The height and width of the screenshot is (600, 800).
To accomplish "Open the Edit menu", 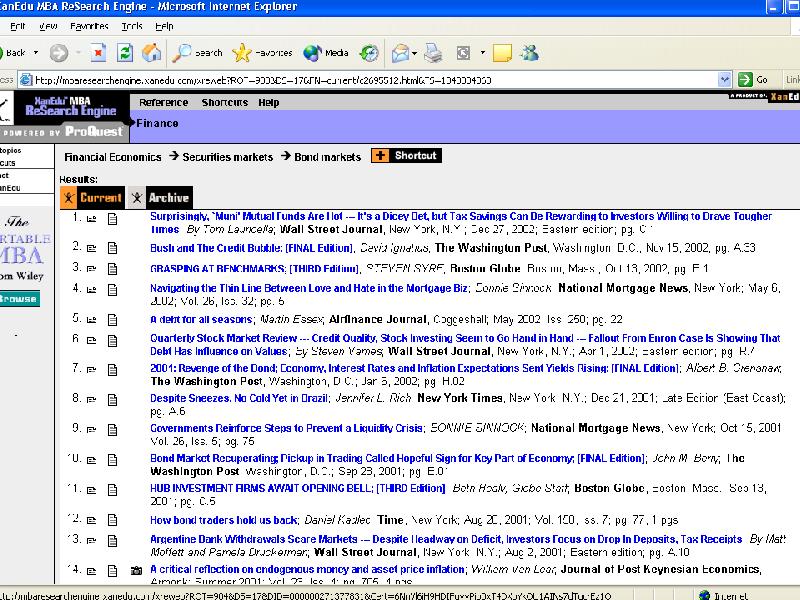I will [17, 26].
